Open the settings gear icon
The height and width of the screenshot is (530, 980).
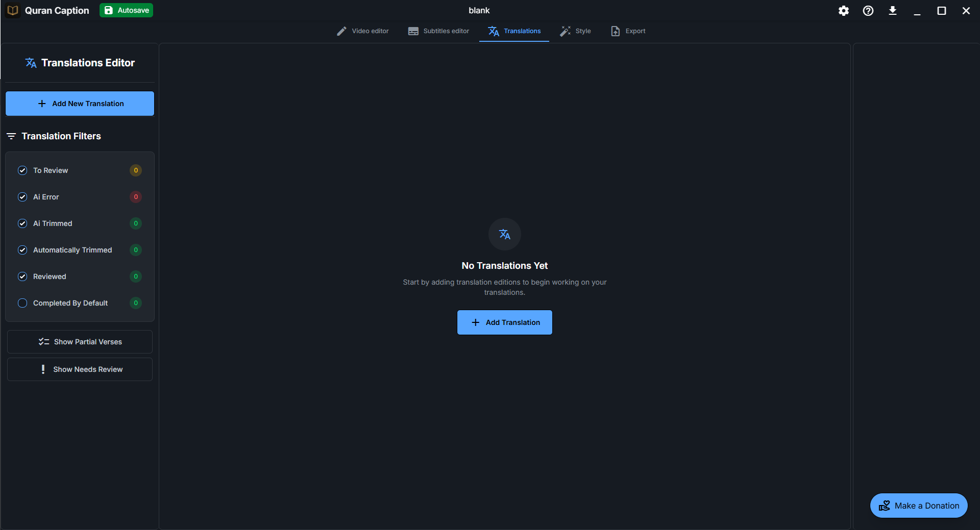844,11
